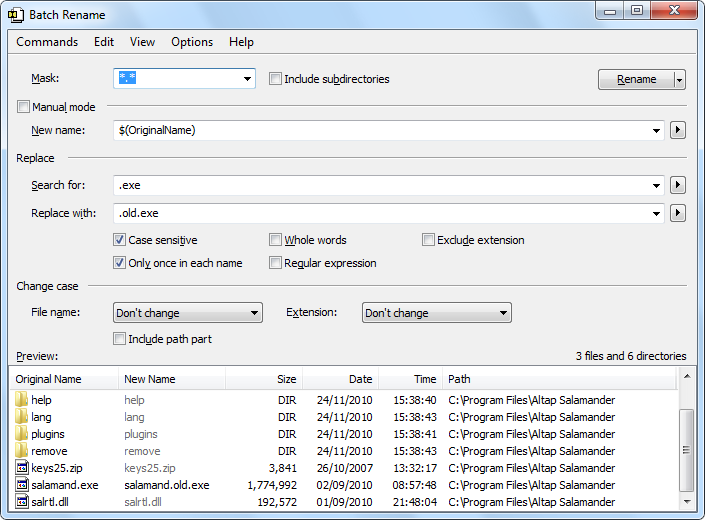Click the Rename button

(636, 80)
